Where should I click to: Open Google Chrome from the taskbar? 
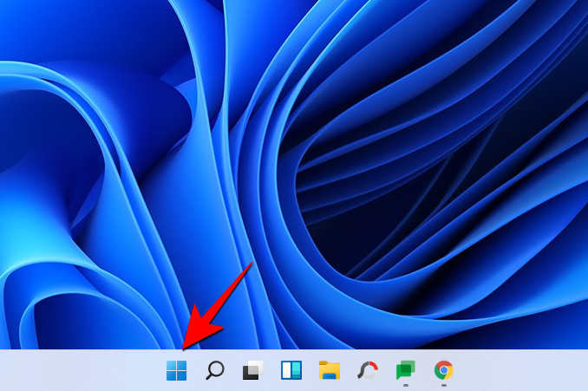click(444, 370)
